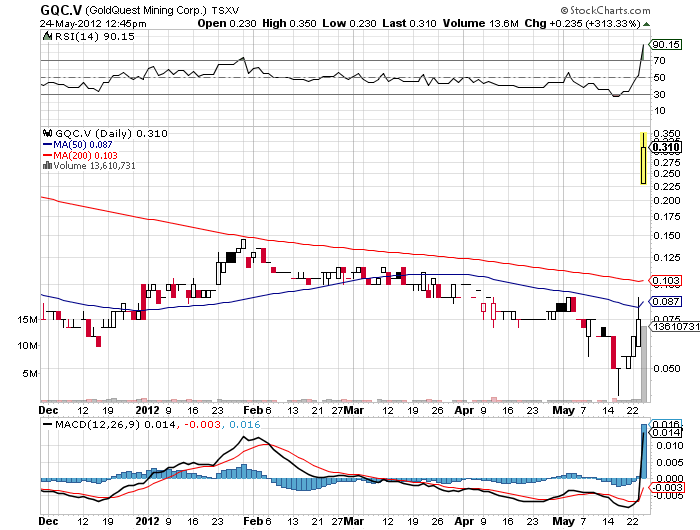Image resolution: width=700 pixels, height=530 pixels.
Task: Click the blue 0.087 MA(50) value tag
Action: [x=665, y=301]
